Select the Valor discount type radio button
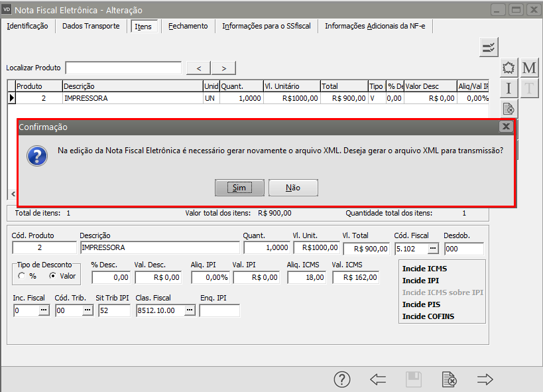 [x=52, y=276]
